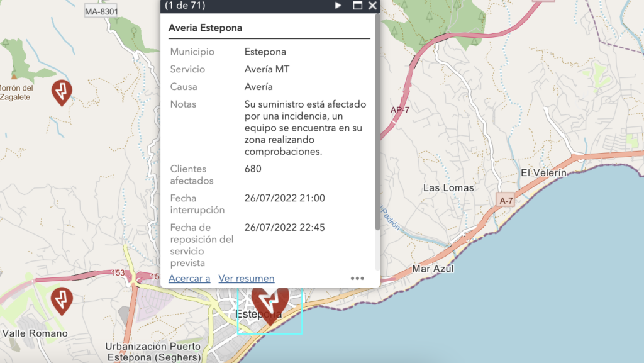
Task: Click 'Urbanización Puerto Estepona (Seghers)' map label
Action: [x=153, y=352]
